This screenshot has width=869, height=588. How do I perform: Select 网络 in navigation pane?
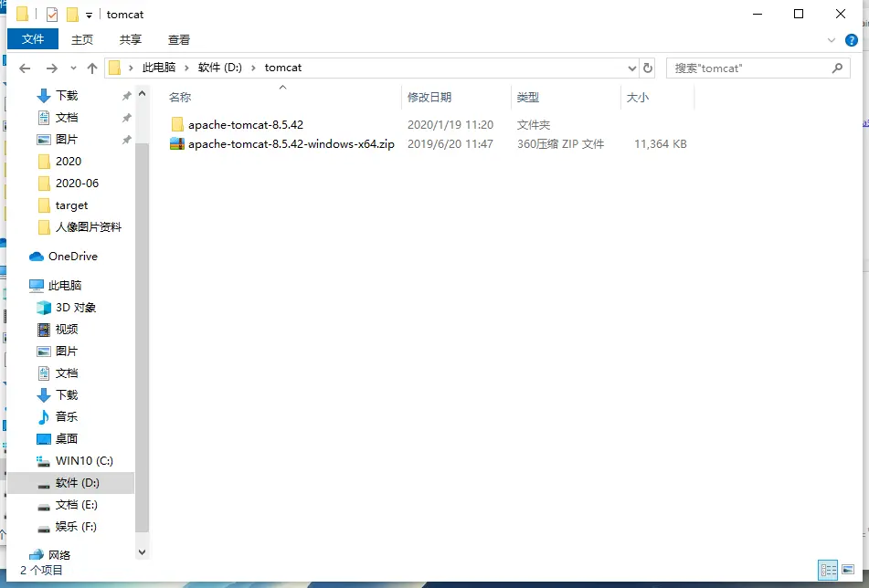[x=59, y=555]
